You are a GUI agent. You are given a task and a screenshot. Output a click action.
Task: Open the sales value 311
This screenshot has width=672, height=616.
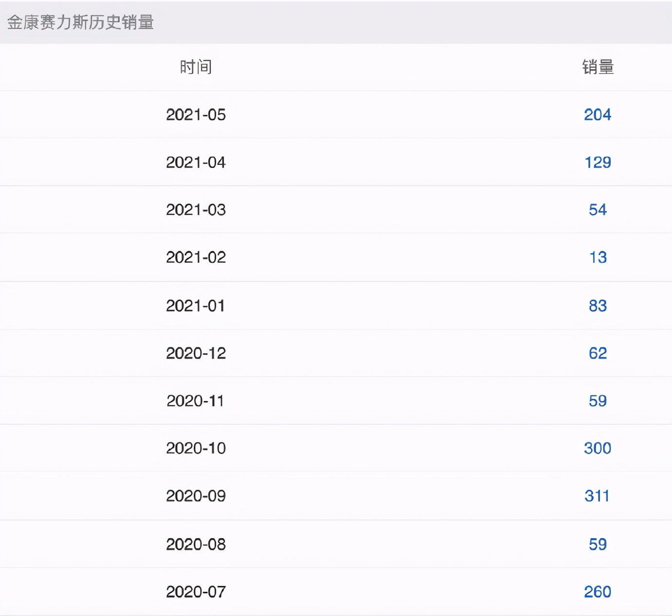597,496
